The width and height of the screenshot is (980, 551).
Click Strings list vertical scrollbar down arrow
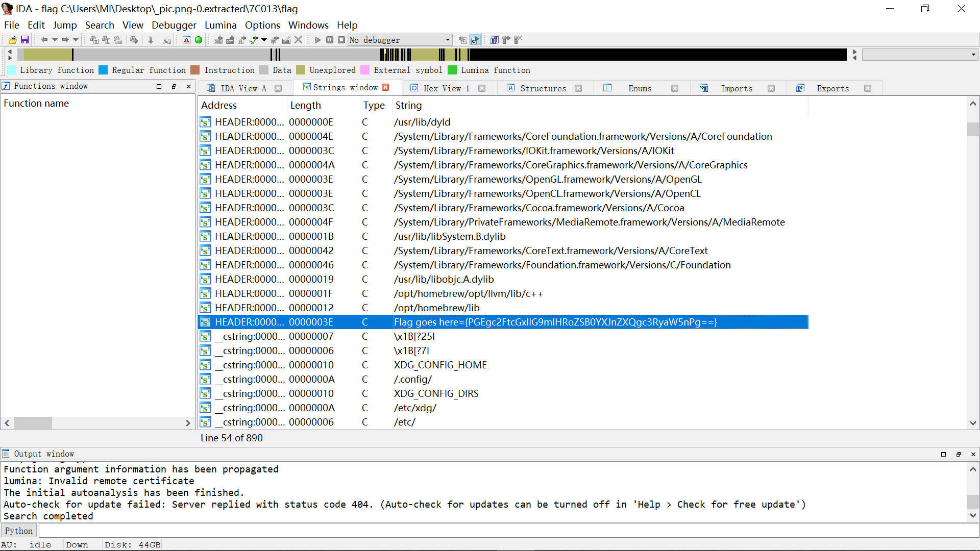[x=973, y=423]
